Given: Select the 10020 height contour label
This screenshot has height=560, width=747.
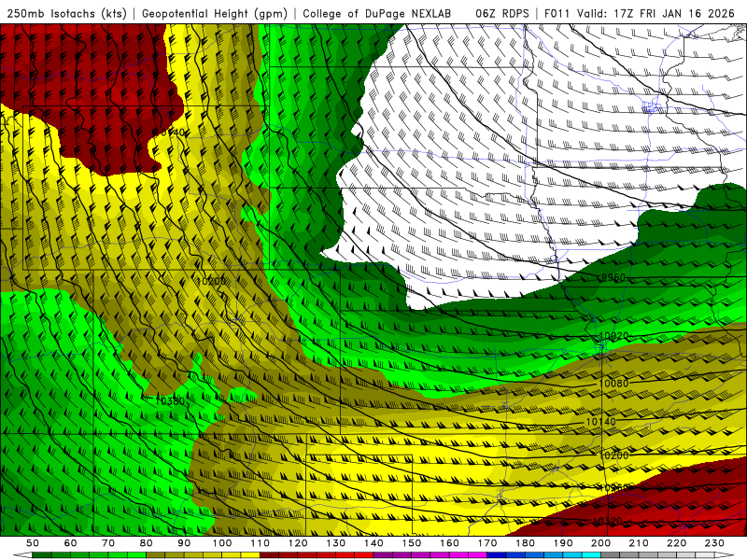Looking at the screenshot, I should [x=613, y=336].
